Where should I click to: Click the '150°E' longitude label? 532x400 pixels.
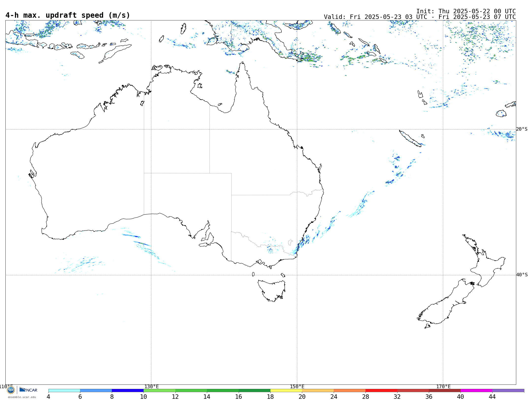point(297,387)
